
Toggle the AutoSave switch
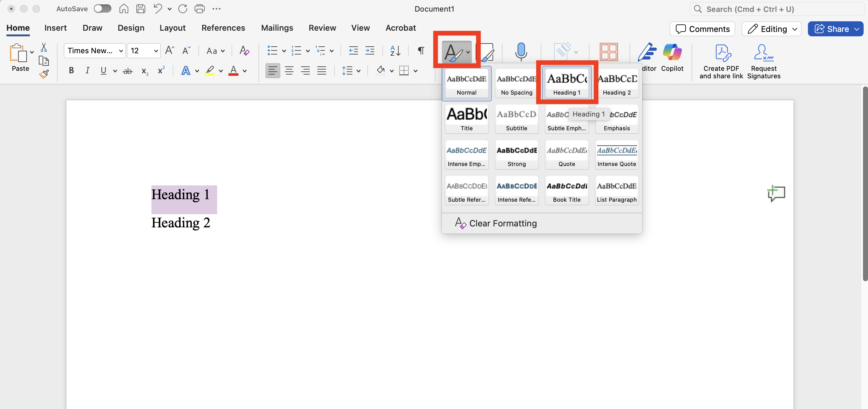pyautogui.click(x=102, y=9)
